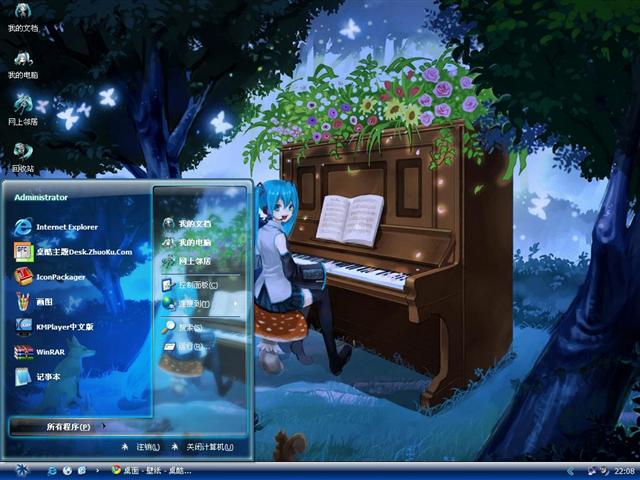Expand hidden system tray icons chevron
This screenshot has height=480, width=640.
[x=571, y=471]
